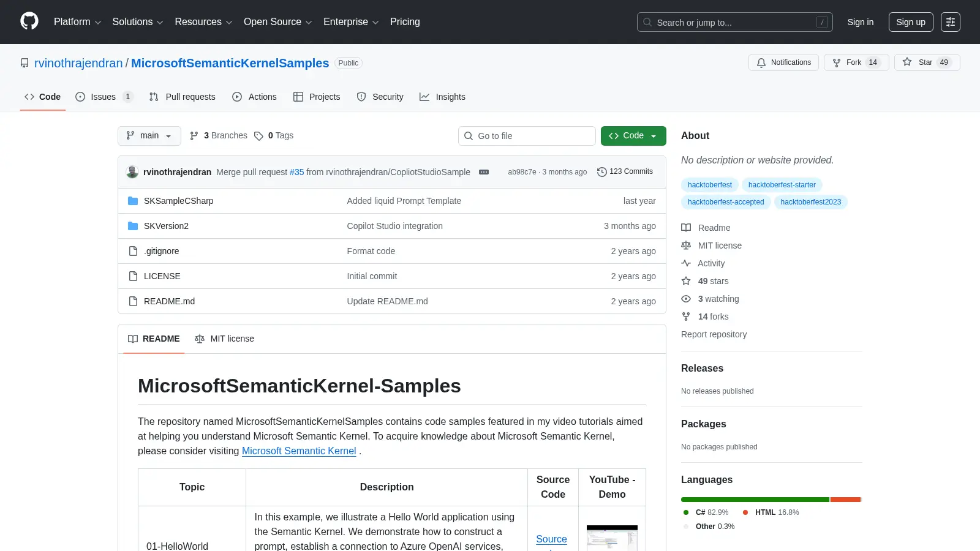Image resolution: width=980 pixels, height=551 pixels.
Task: Switch to the README file tab
Action: click(154, 339)
